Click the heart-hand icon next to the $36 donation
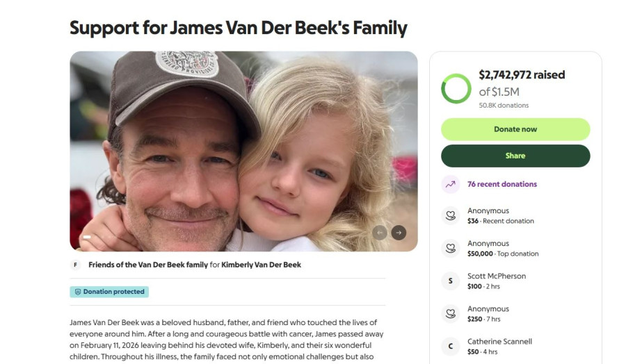Image resolution: width=626 pixels, height=364 pixels. pyautogui.click(x=450, y=215)
